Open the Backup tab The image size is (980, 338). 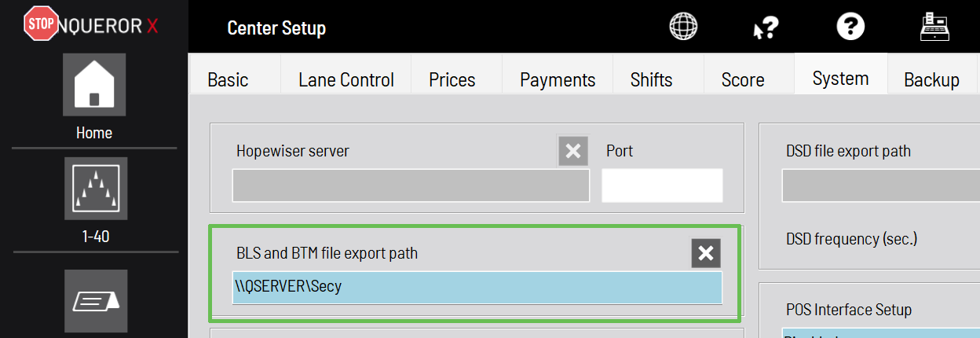coord(932,79)
